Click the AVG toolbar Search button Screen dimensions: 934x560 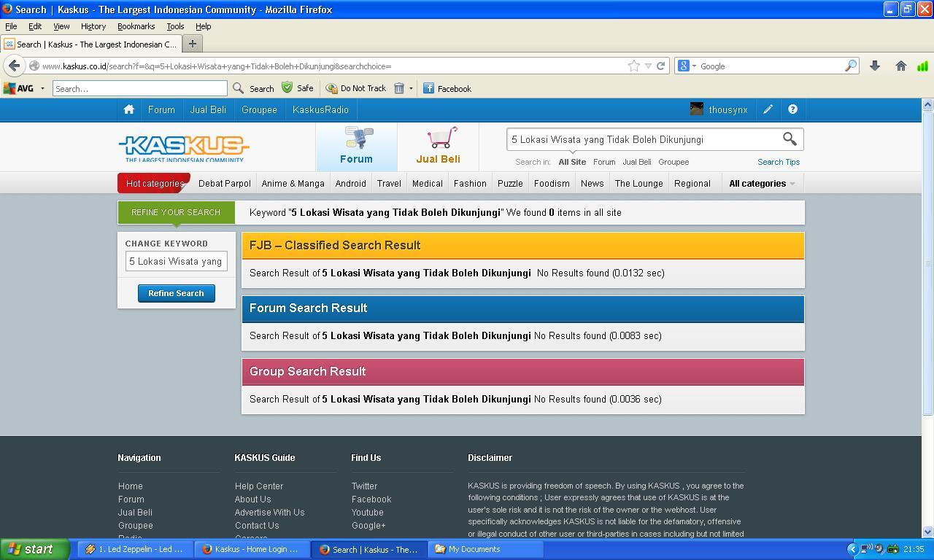point(254,88)
